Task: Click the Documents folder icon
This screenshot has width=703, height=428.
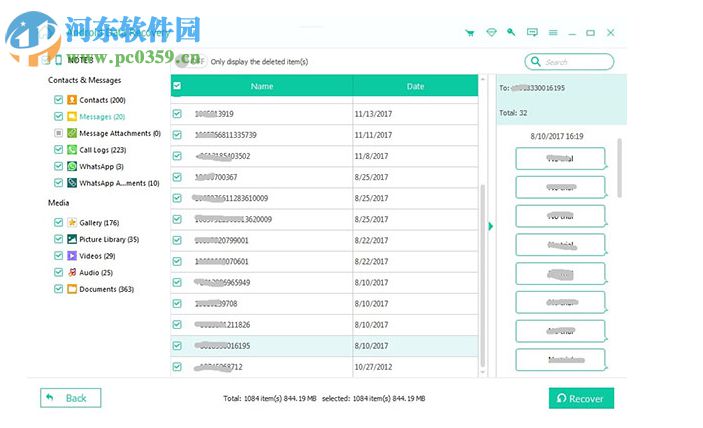Action: (72, 289)
